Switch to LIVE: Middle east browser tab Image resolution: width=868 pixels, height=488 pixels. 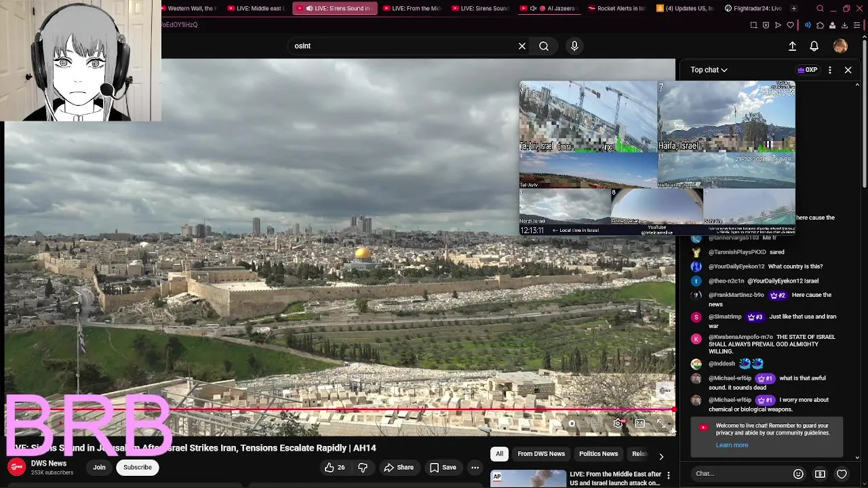pyautogui.click(x=256, y=8)
